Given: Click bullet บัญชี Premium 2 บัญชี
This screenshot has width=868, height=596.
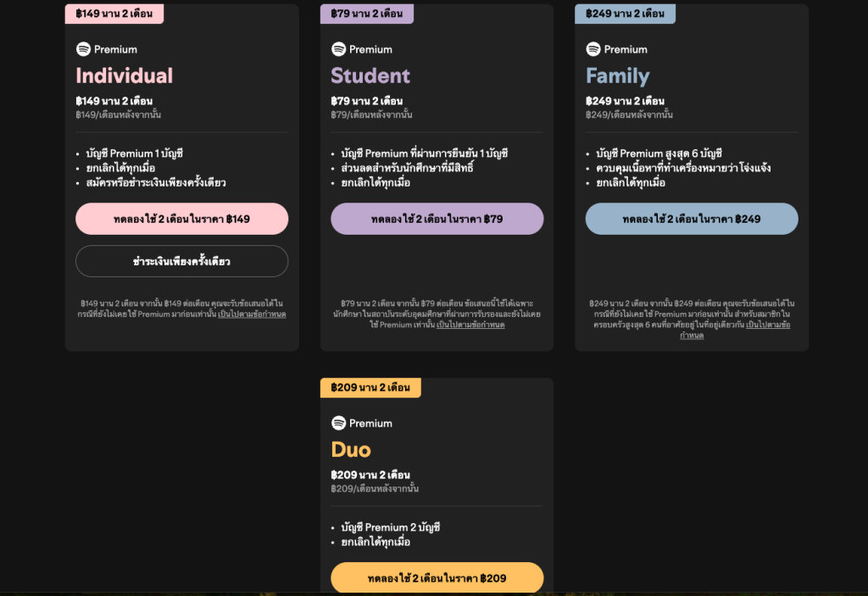Looking at the screenshot, I should point(391,527).
